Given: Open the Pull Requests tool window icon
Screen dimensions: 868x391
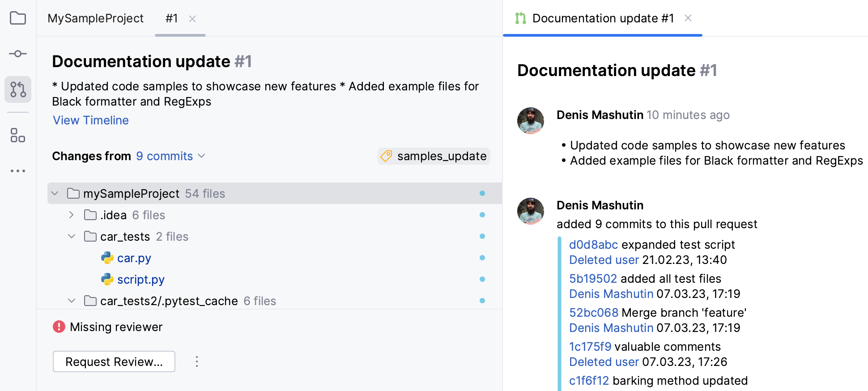Looking at the screenshot, I should [18, 89].
